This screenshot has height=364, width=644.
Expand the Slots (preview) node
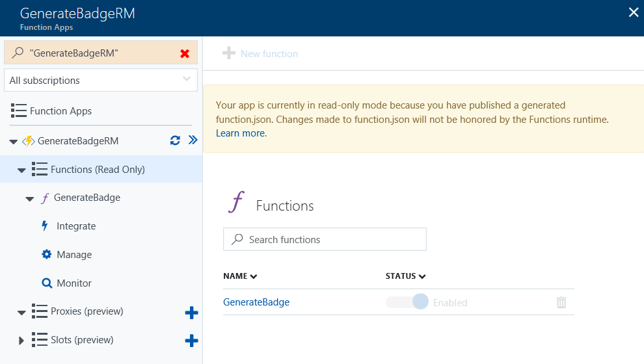(21, 341)
